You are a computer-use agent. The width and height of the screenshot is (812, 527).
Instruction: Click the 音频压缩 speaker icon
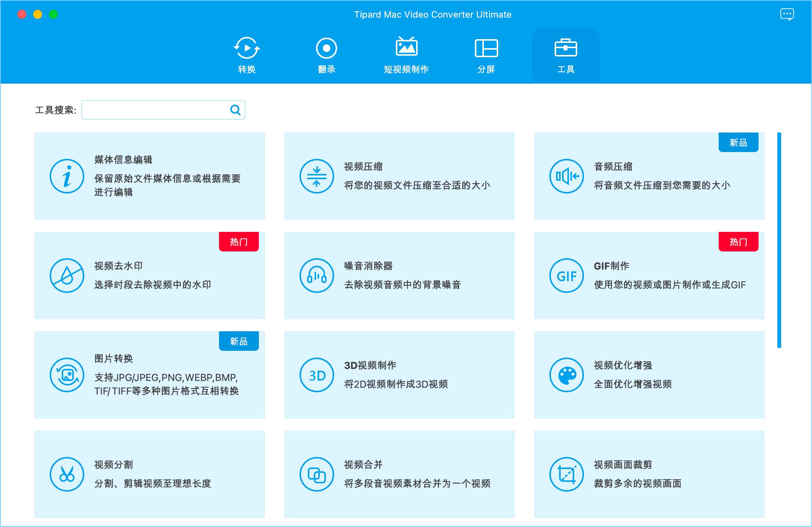(x=567, y=176)
